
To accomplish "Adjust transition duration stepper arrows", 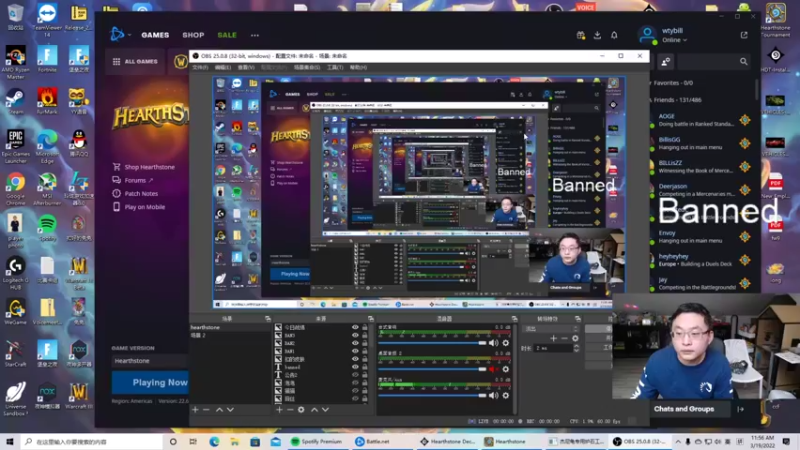I will [577, 348].
